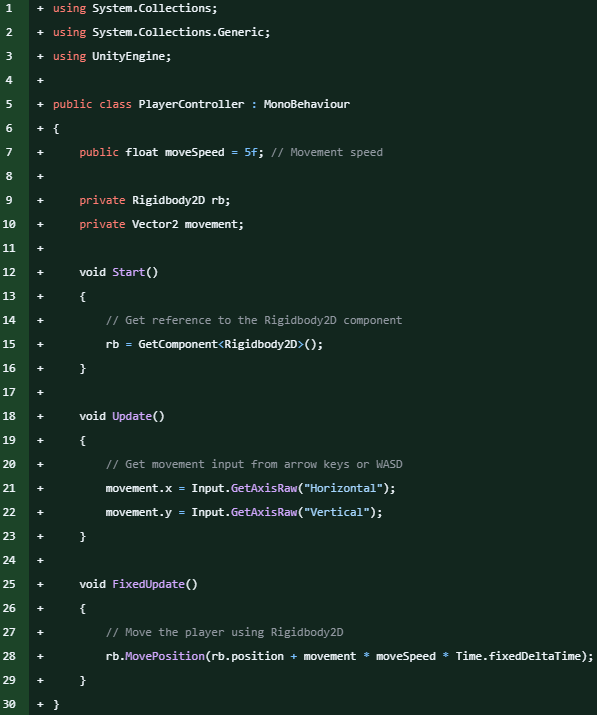This screenshot has height=715, width=597.
Task: Click line number 18 in the gutter
Action: click(x=9, y=416)
